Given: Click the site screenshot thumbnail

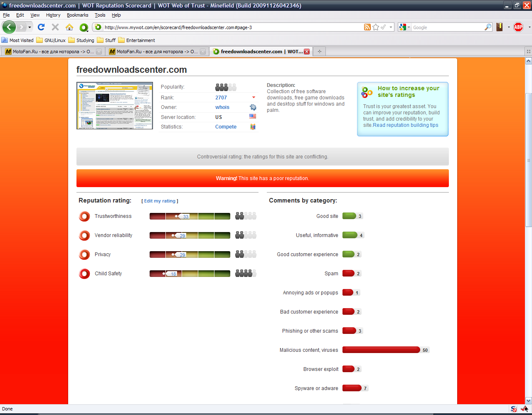Looking at the screenshot, I should [115, 106].
